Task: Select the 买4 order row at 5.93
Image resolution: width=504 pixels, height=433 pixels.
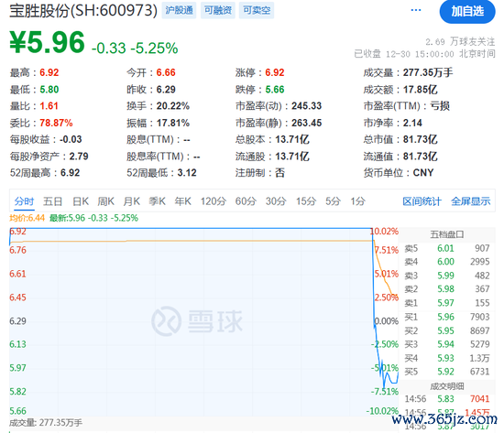Action: coord(447,358)
